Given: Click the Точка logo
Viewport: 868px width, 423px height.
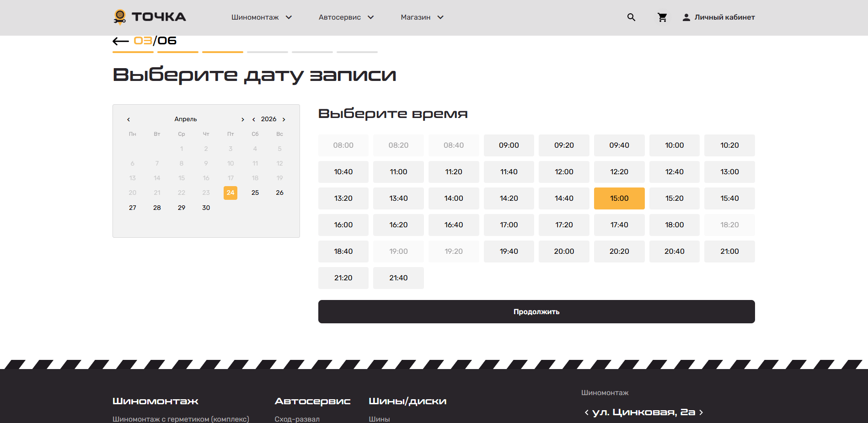Looking at the screenshot, I should tap(150, 17).
